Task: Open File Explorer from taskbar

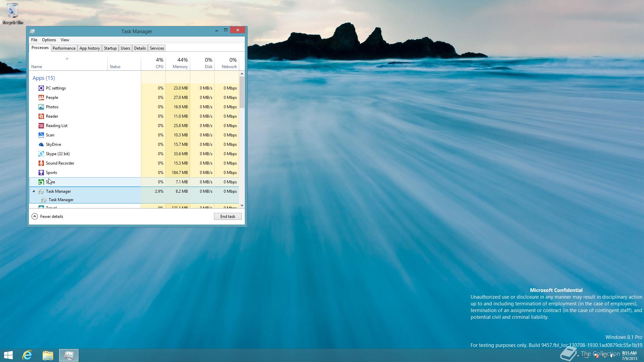Action: [x=48, y=355]
